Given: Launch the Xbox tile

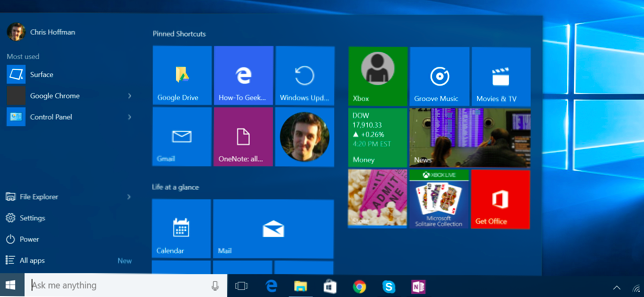Looking at the screenshot, I should pos(378,76).
